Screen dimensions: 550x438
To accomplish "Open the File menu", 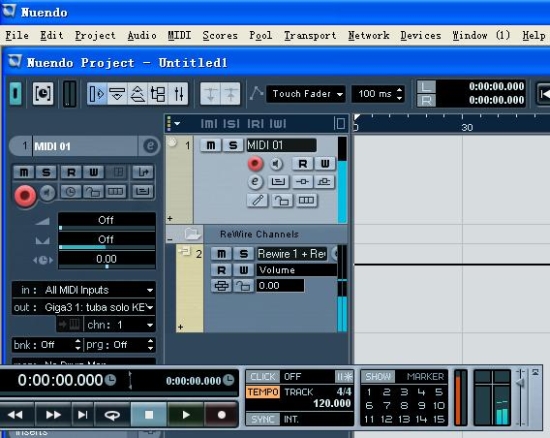I will pyautogui.click(x=17, y=35).
